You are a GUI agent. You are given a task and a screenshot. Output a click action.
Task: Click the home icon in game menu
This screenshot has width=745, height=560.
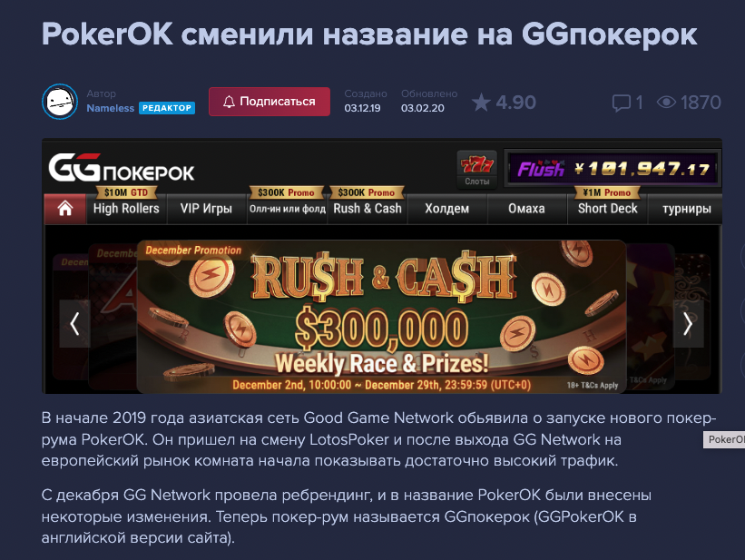pos(65,208)
